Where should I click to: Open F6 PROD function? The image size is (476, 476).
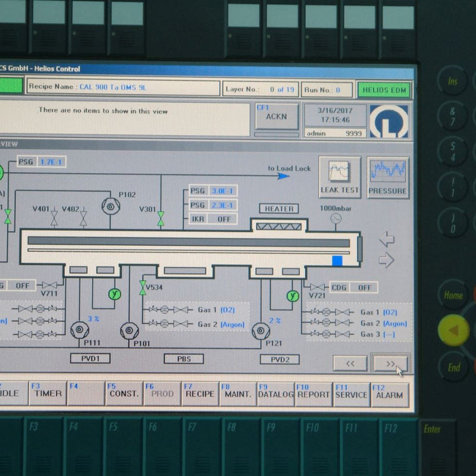pyautogui.click(x=162, y=393)
